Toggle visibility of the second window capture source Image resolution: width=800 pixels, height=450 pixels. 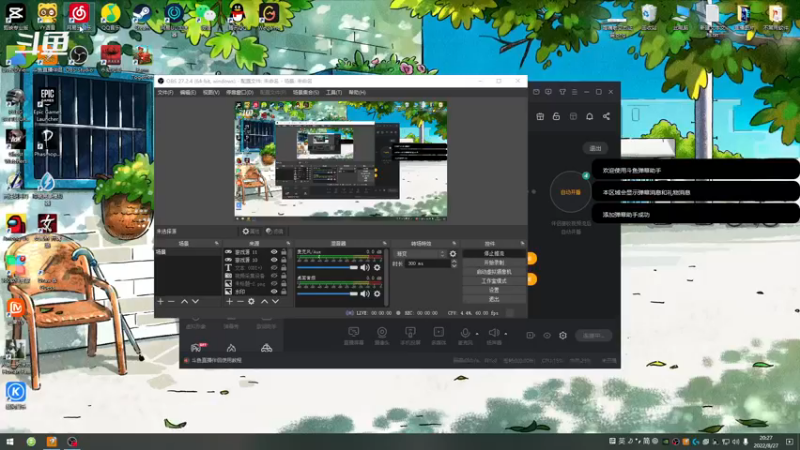click(274, 260)
